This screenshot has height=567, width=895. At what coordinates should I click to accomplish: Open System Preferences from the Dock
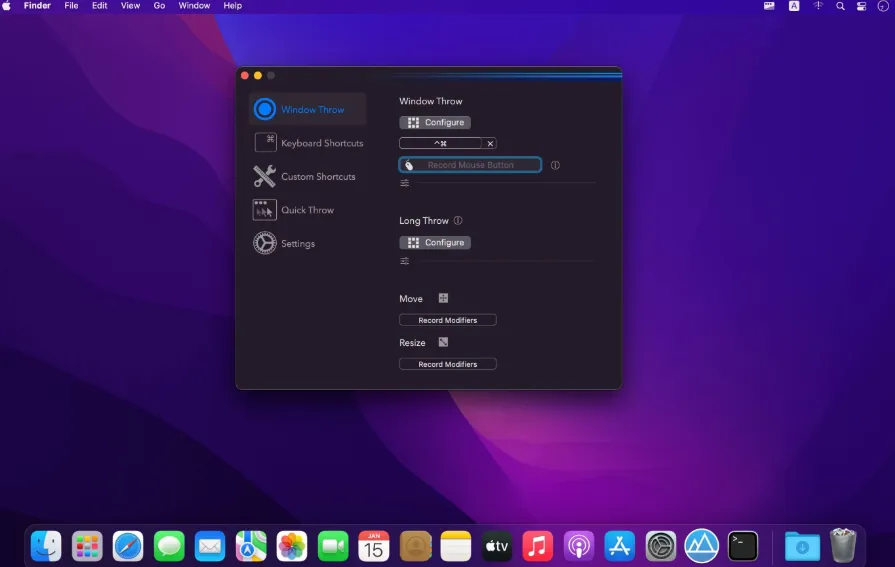pyautogui.click(x=660, y=546)
